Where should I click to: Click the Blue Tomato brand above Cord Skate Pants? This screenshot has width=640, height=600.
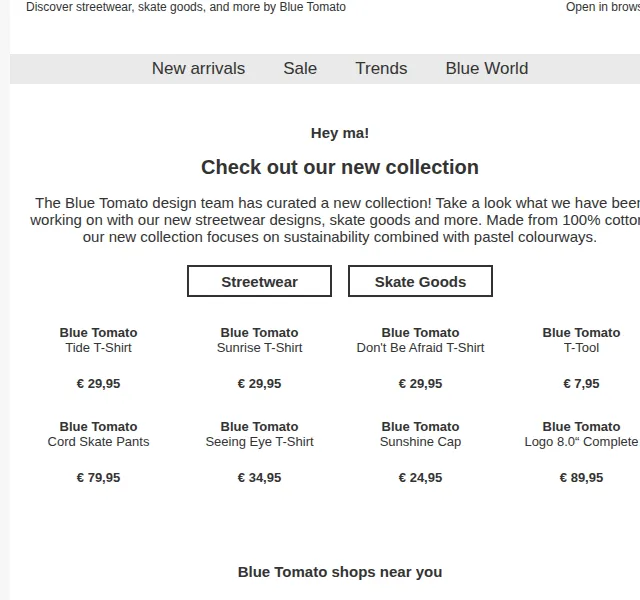click(98, 427)
